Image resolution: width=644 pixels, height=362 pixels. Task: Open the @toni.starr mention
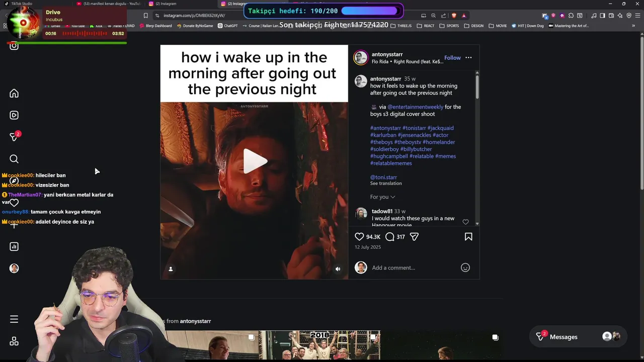383,177
